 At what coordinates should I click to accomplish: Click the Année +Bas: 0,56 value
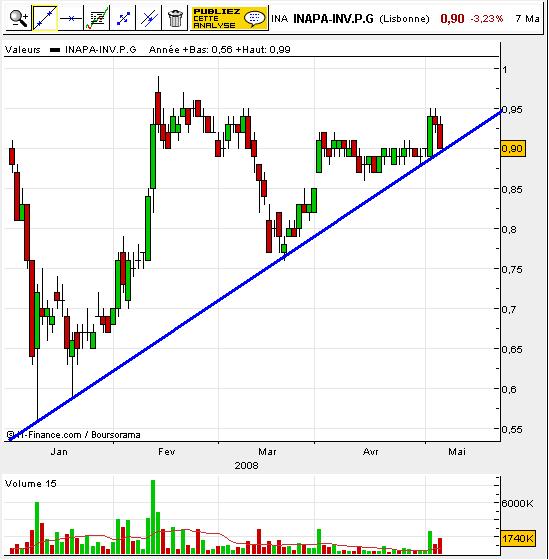(x=191, y=50)
